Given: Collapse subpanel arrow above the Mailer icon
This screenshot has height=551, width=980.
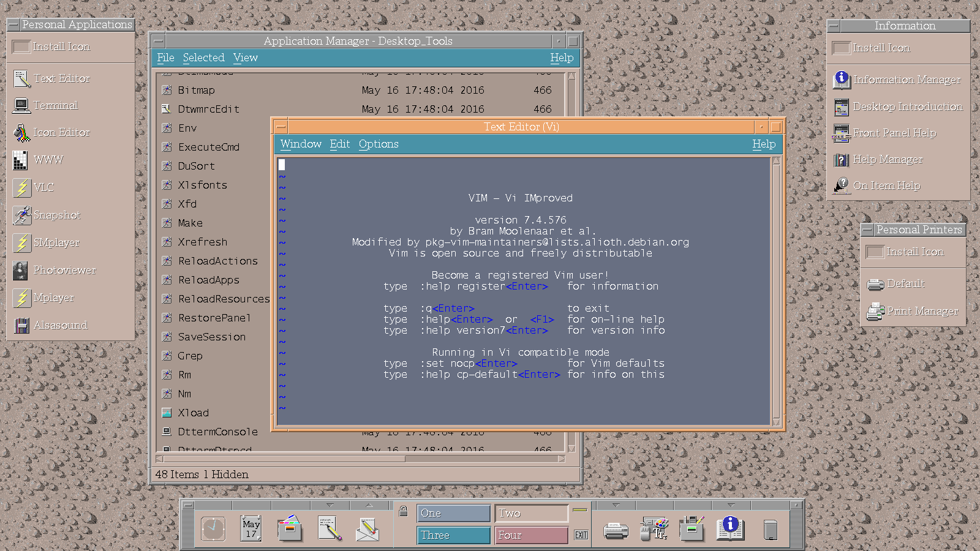Looking at the screenshot, I should (x=369, y=505).
